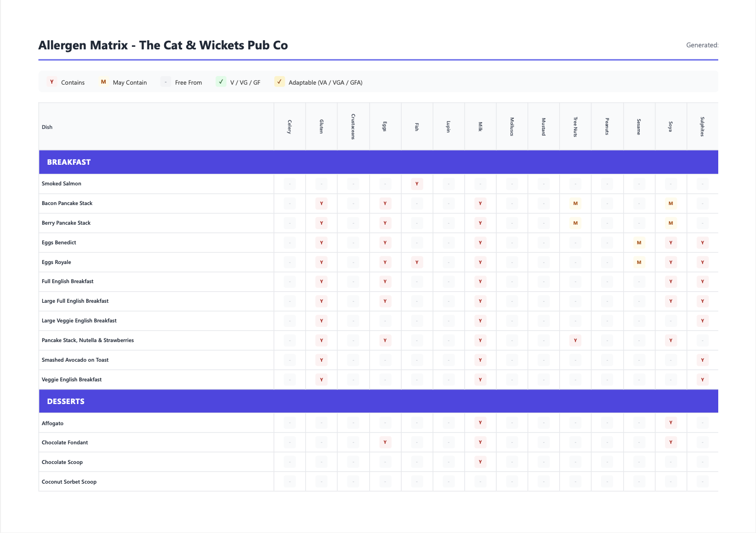The height and width of the screenshot is (533, 756).
Task: Select the Coconut Sorbet Scoop dish name
Action: (x=69, y=482)
